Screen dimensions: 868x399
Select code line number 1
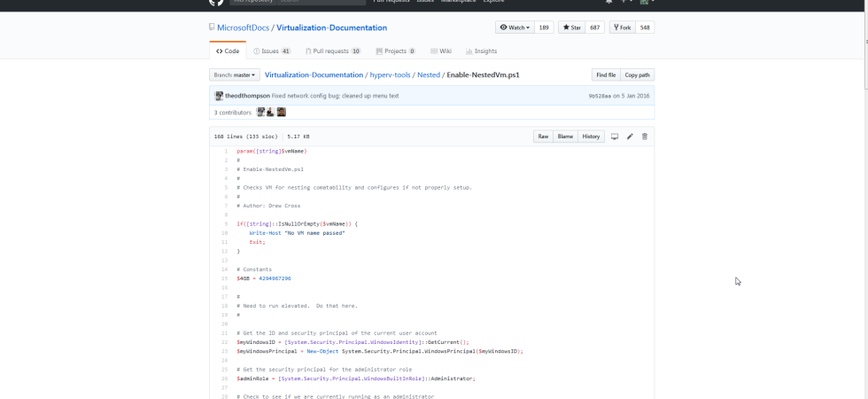pos(225,151)
